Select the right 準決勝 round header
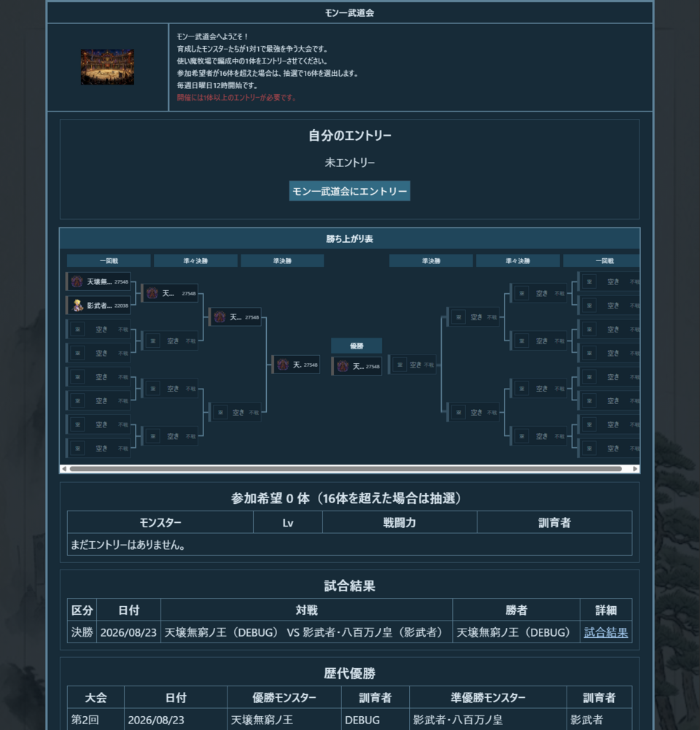This screenshot has width=700, height=730. [x=431, y=261]
